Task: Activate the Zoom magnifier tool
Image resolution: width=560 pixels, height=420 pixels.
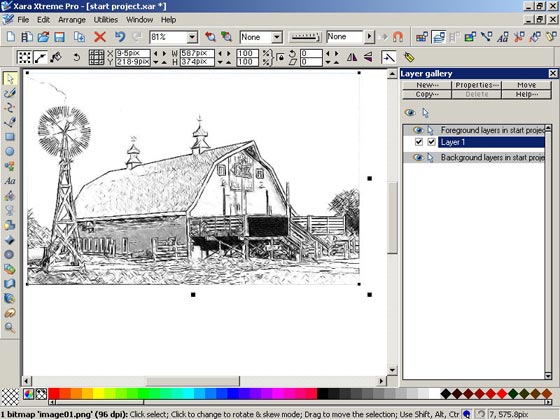Action: coord(10,328)
